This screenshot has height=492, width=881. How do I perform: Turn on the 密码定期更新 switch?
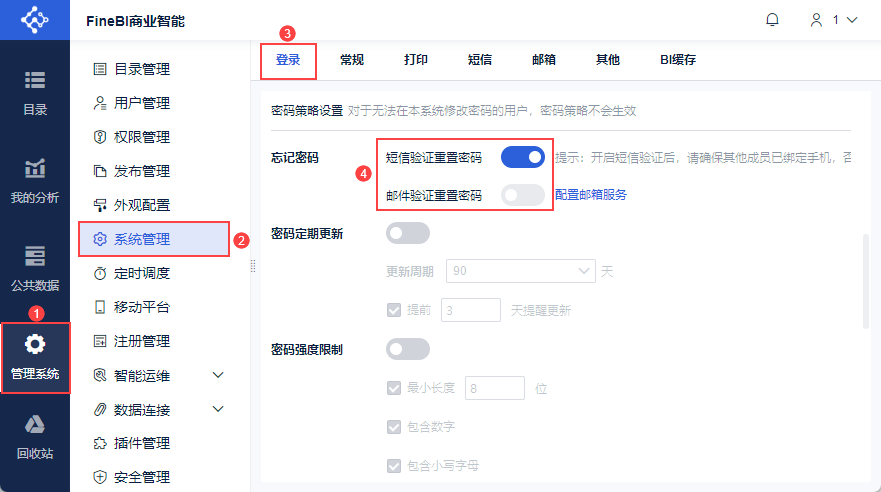(408, 233)
